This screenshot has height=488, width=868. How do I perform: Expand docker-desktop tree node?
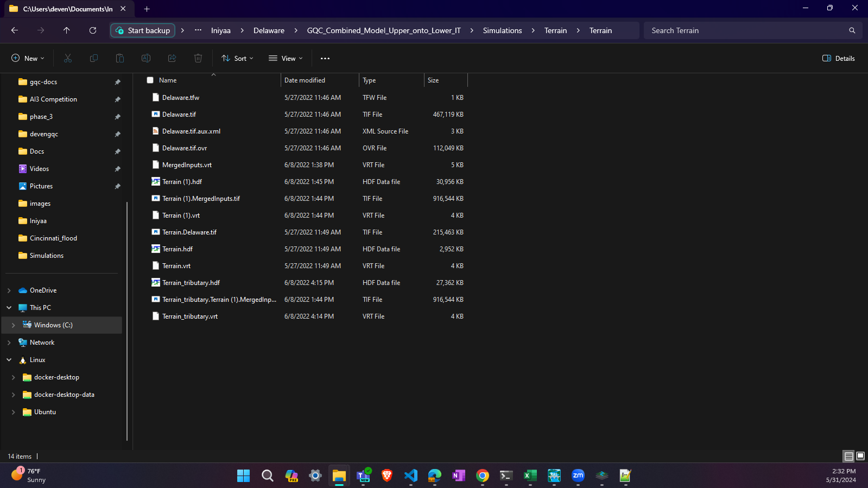[x=14, y=377]
